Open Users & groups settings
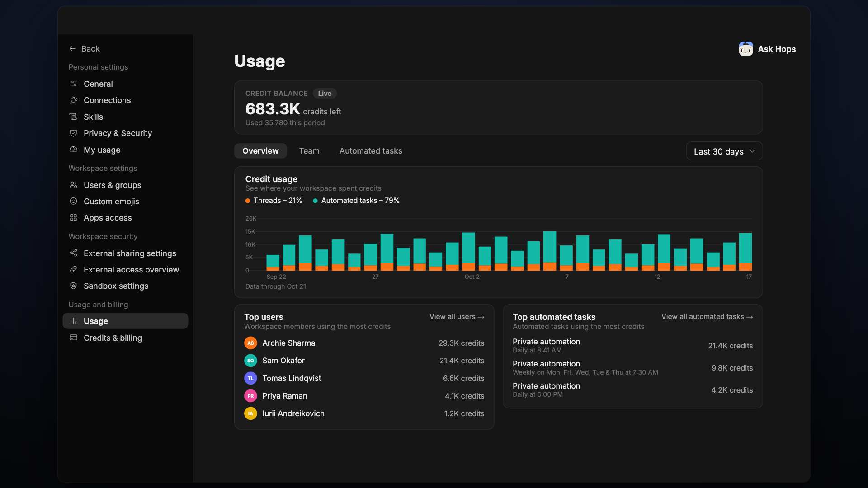The height and width of the screenshot is (488, 868). pyautogui.click(x=125, y=185)
